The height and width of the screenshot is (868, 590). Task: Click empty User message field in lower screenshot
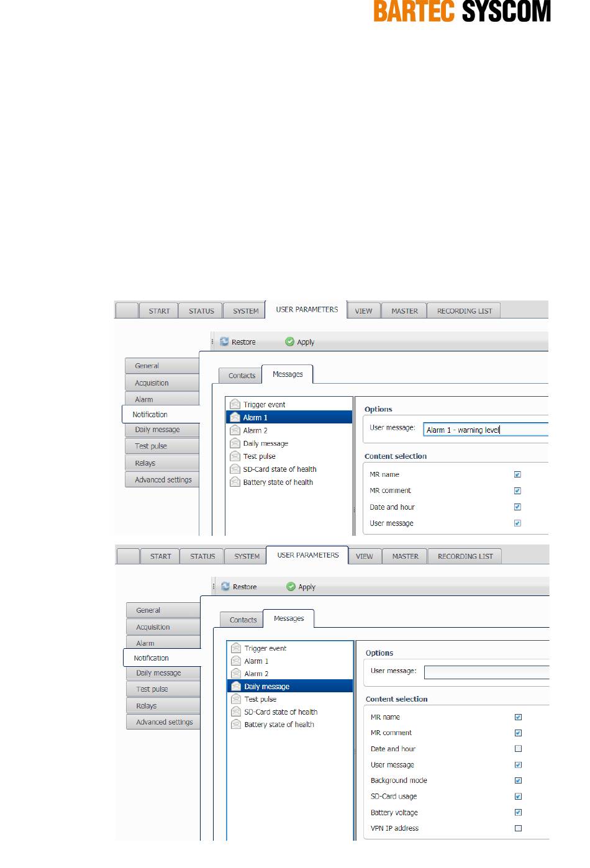click(x=487, y=672)
